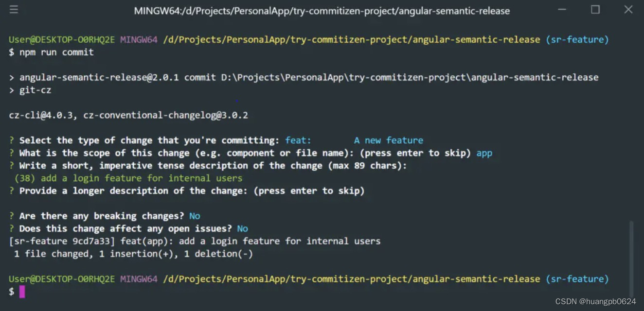644x311 pixels.
Task: Click the chevron before angular-semantic-release@2.0.1
Action: tap(11, 77)
